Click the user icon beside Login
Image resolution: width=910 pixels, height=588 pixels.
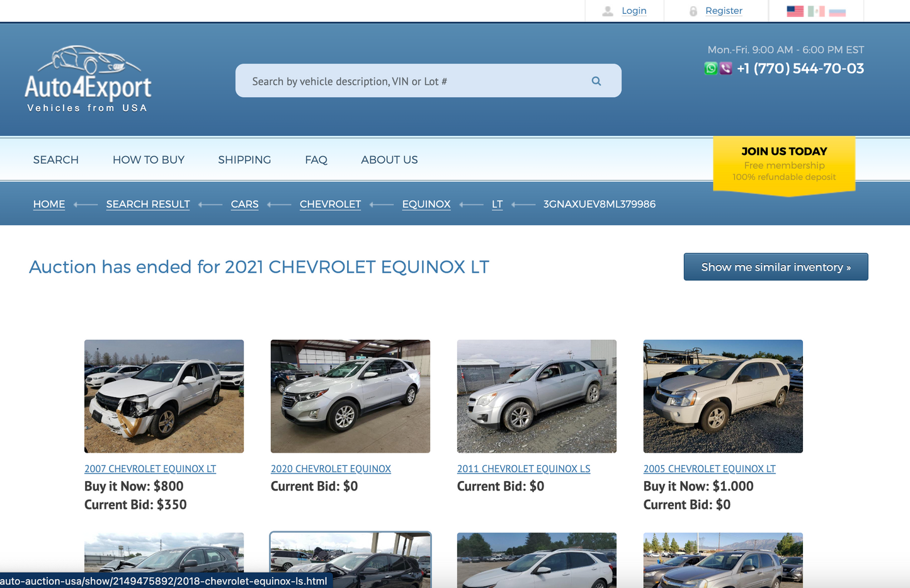[608, 11]
